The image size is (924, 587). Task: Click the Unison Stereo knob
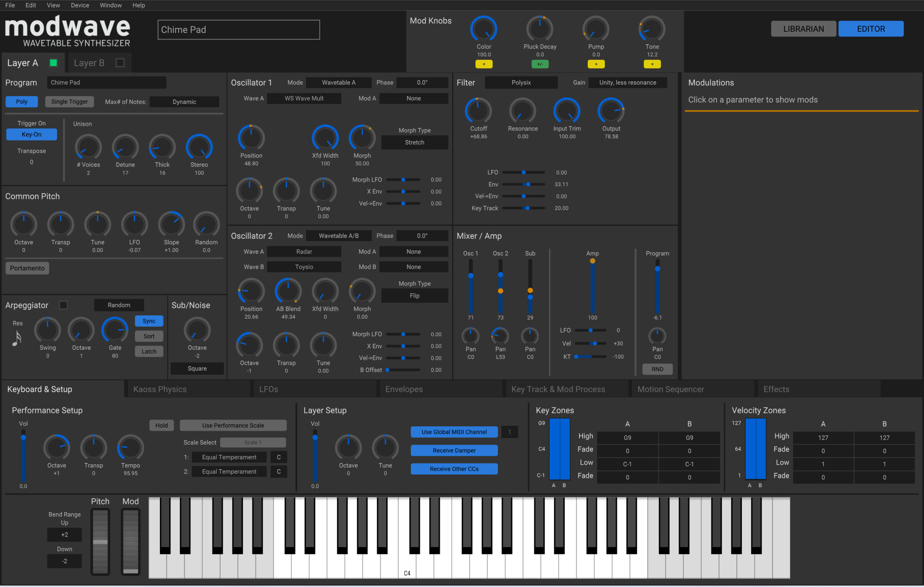click(x=199, y=147)
